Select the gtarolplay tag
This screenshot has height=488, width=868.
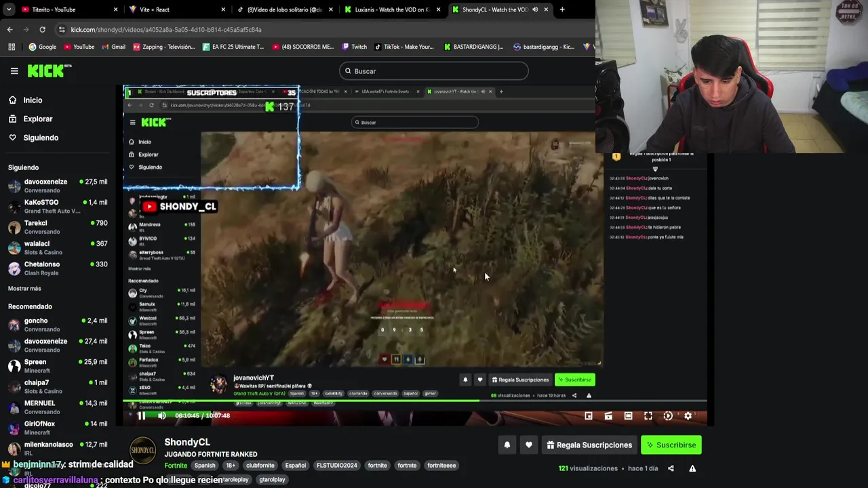(x=272, y=480)
